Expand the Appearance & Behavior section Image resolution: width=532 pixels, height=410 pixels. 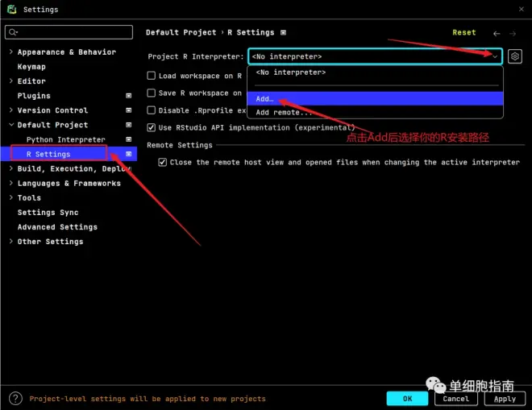coord(10,52)
